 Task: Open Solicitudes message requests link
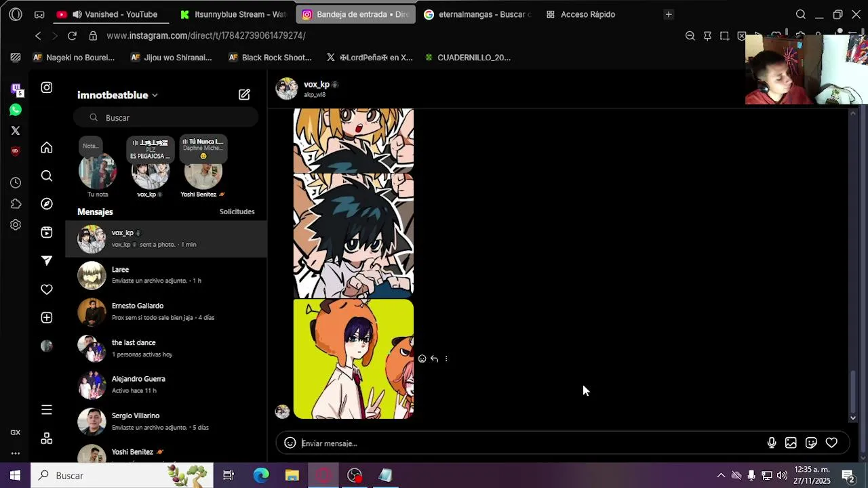[x=237, y=211]
